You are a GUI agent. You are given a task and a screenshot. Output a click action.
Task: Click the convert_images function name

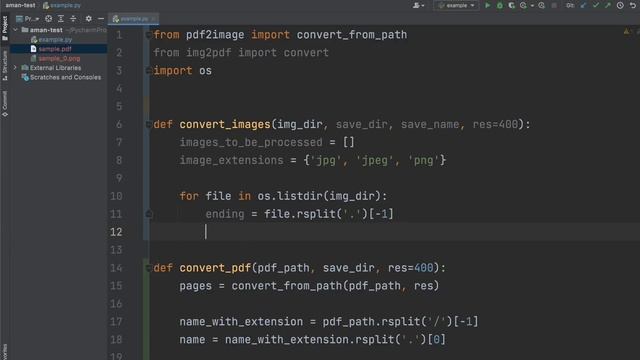225,124
